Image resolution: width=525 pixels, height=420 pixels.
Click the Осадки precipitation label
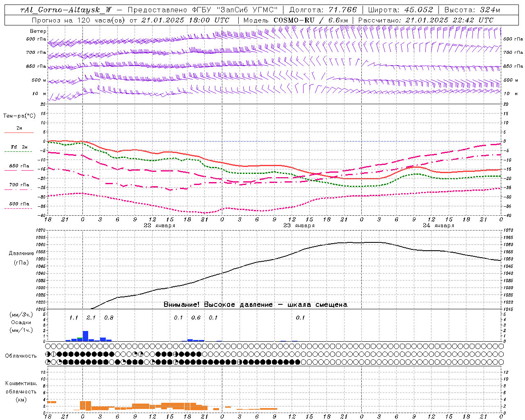tap(21, 322)
